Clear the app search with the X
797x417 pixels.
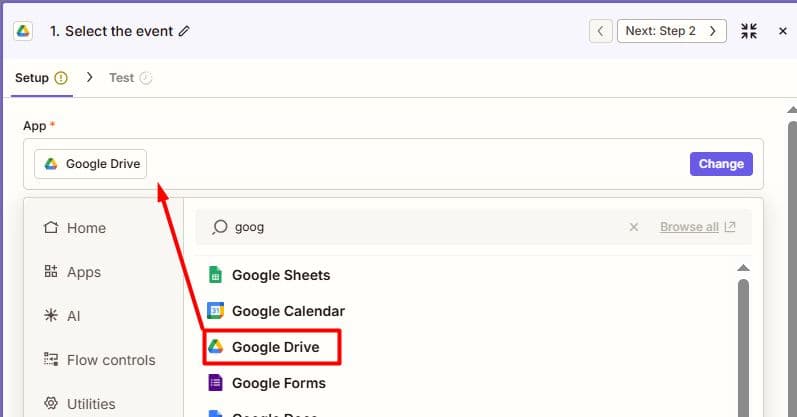point(633,227)
